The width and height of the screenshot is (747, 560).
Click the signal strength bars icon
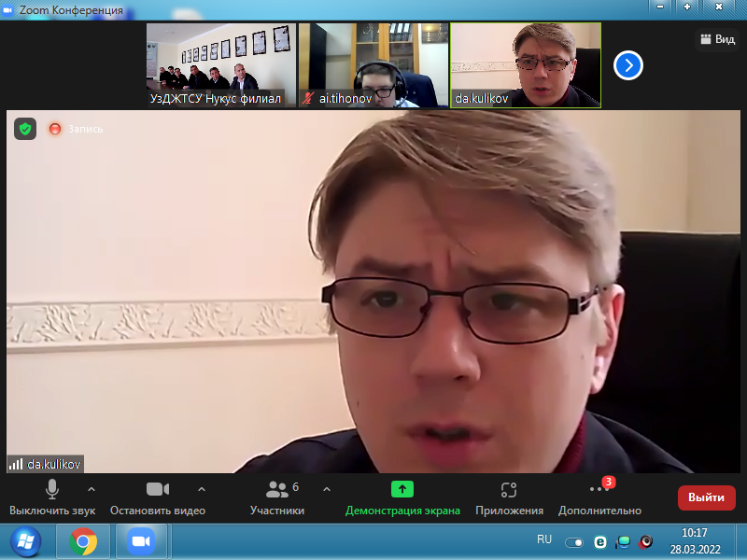(x=16, y=463)
